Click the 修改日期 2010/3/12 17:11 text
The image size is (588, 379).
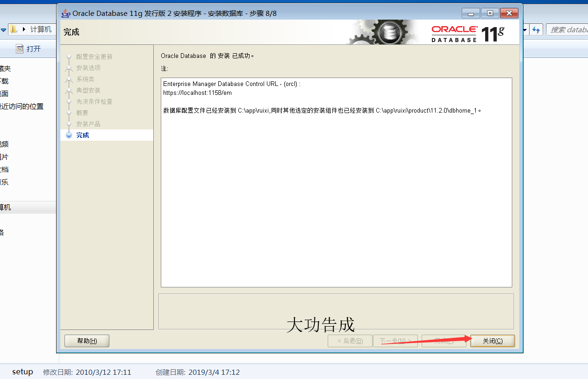(87, 372)
